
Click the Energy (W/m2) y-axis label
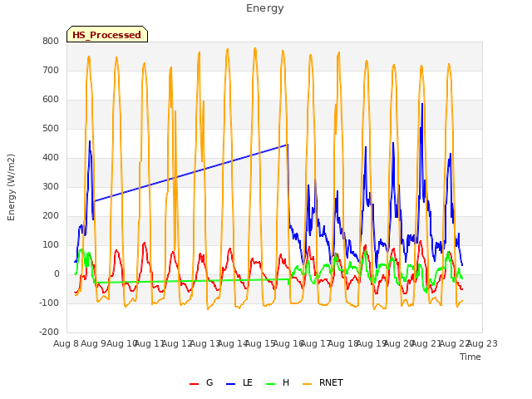click(x=11, y=187)
